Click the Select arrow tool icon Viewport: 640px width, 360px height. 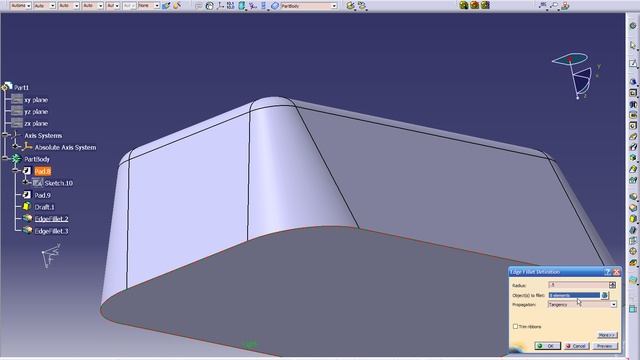click(x=633, y=45)
